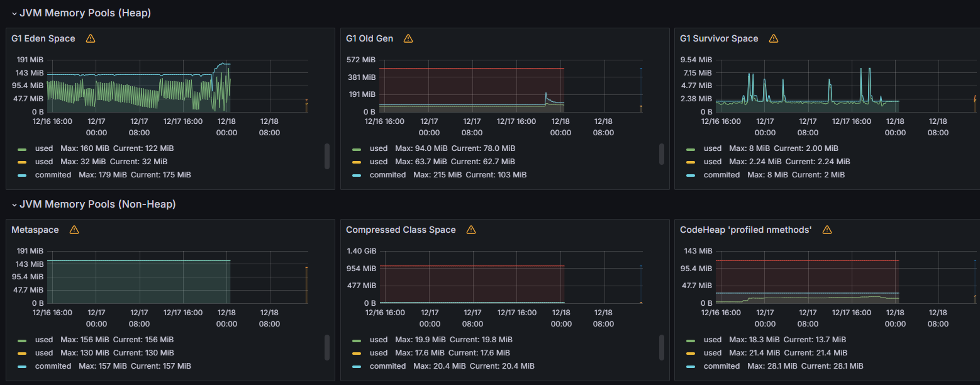The image size is (980, 385).
Task: Open the Metaspace panel title
Action: coord(35,230)
